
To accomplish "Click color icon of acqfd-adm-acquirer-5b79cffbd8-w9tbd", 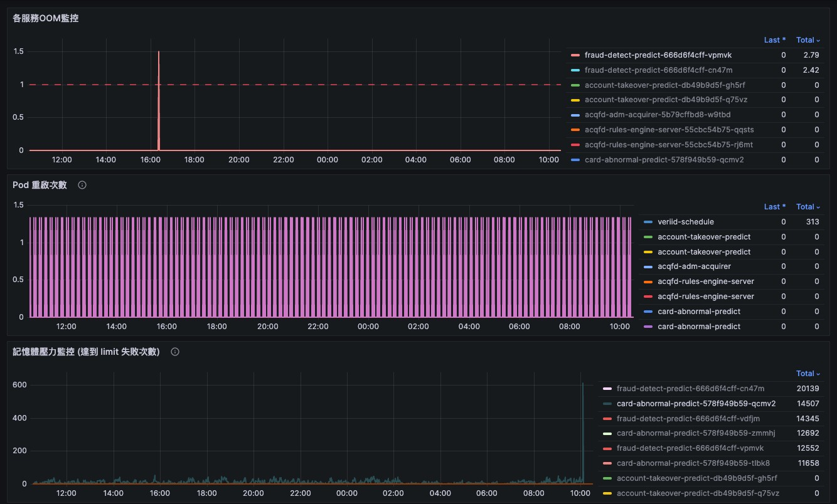I will click(575, 115).
